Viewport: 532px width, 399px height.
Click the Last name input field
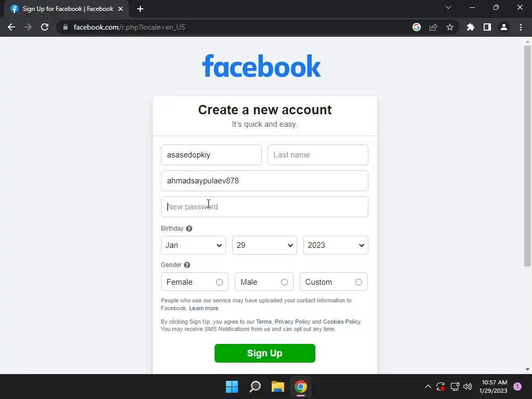tap(318, 155)
